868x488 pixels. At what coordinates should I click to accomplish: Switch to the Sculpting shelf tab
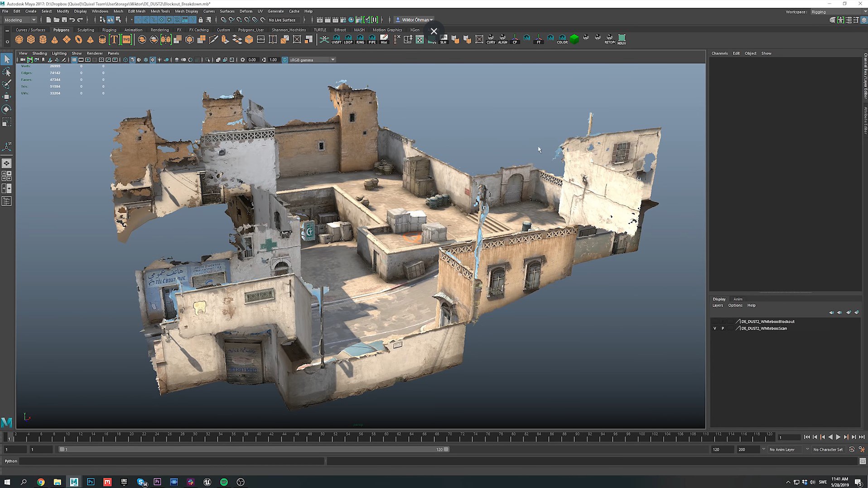pos(86,30)
